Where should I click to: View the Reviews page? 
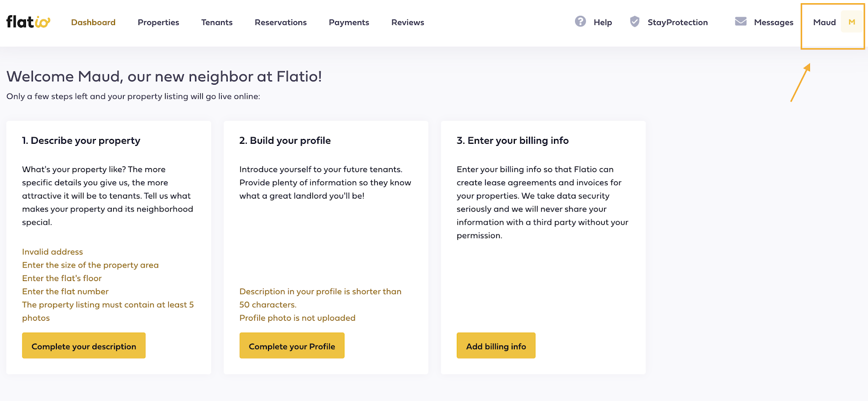[x=408, y=22]
